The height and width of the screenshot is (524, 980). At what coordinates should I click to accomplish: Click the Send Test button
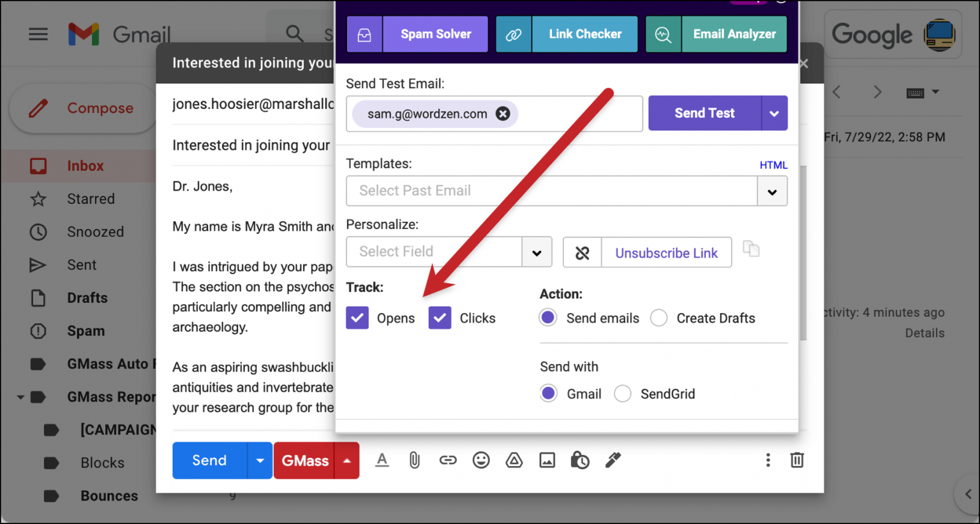coord(704,113)
